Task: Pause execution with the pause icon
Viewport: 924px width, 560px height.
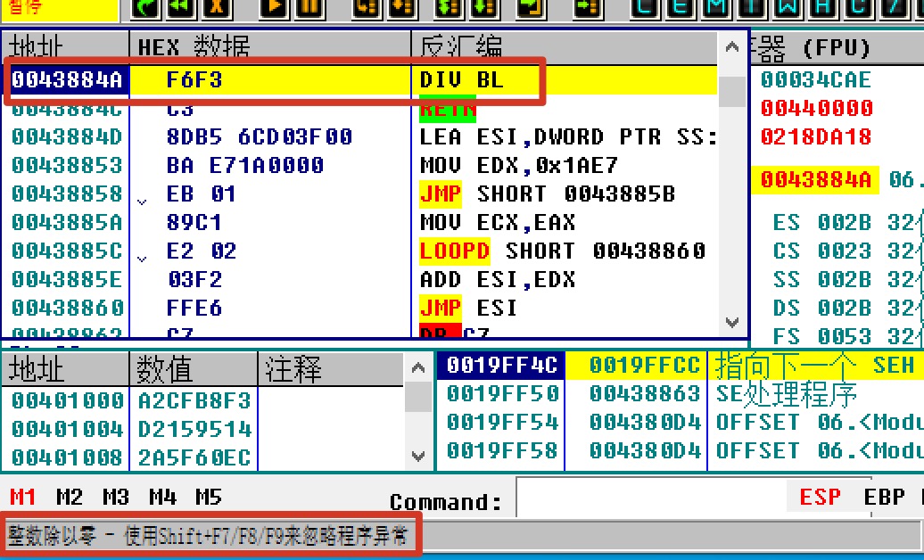Action: click(310, 8)
